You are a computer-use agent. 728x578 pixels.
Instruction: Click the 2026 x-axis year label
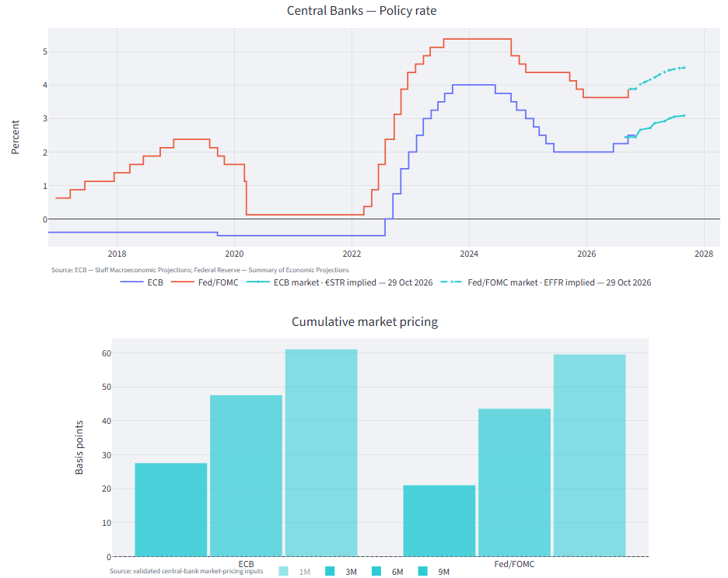[586, 254]
